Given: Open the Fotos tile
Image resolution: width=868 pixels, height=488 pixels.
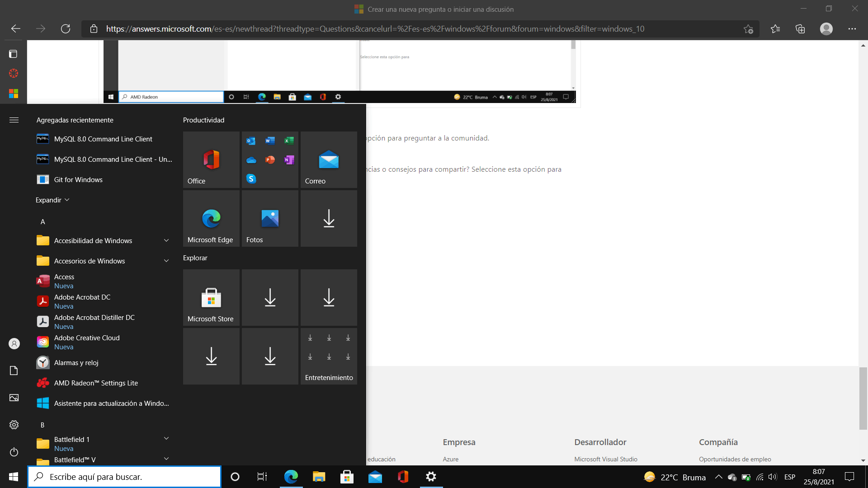Looking at the screenshot, I should point(270,218).
